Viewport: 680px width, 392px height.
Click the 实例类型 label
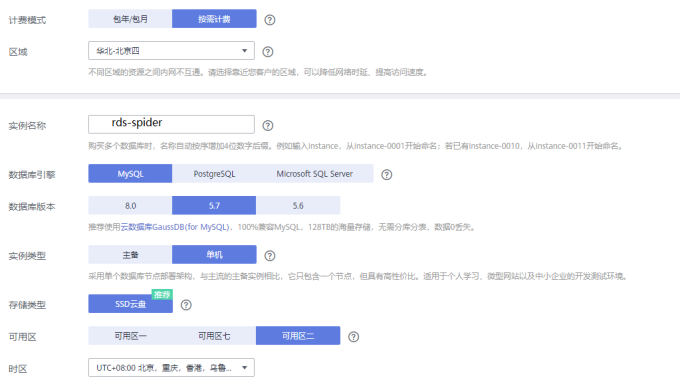[27, 256]
